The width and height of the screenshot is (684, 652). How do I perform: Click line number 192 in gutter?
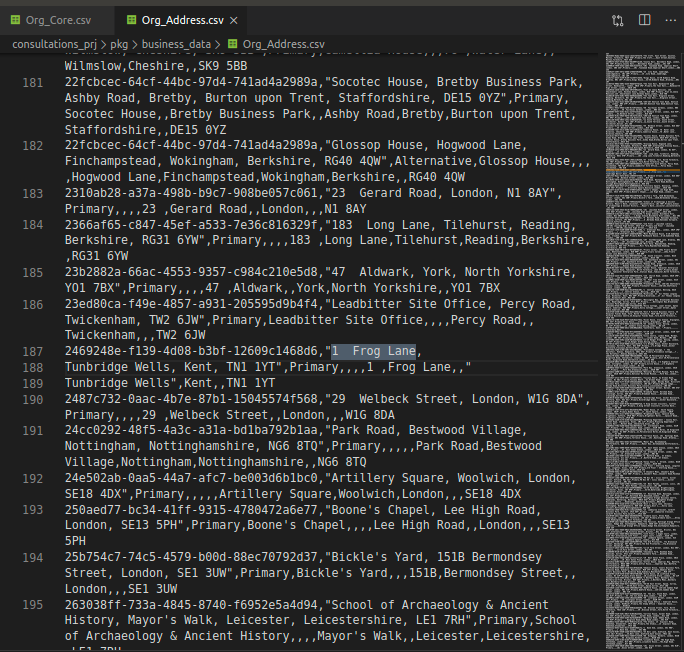coord(33,478)
